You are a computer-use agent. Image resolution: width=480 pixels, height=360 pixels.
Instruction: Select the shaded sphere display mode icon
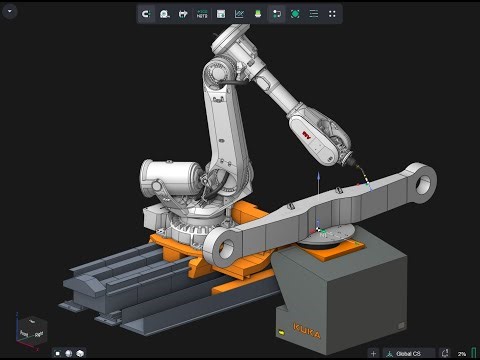tap(69, 353)
